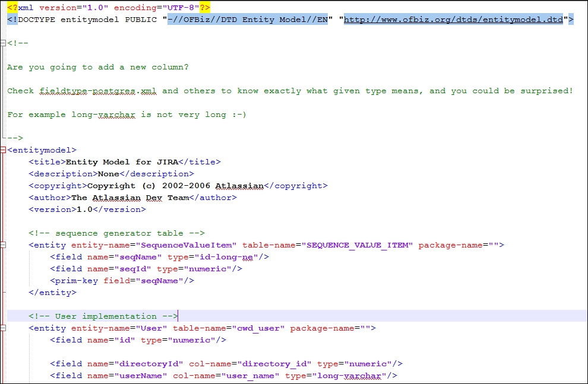Collapse the User entity fold marker
Screen dimensions: 588x384
pos(3,328)
